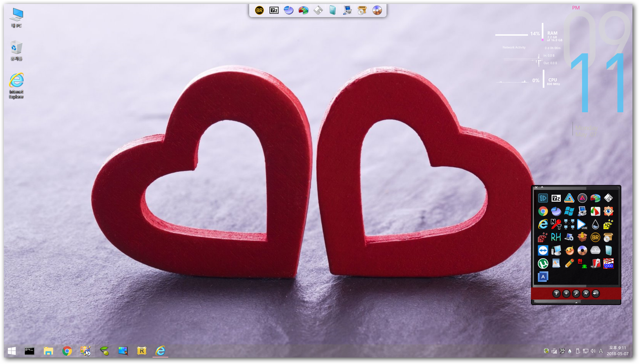The height and width of the screenshot is (364, 639).
Task: Launch Flash player icon in launcher panel
Action: pyautogui.click(x=595, y=264)
